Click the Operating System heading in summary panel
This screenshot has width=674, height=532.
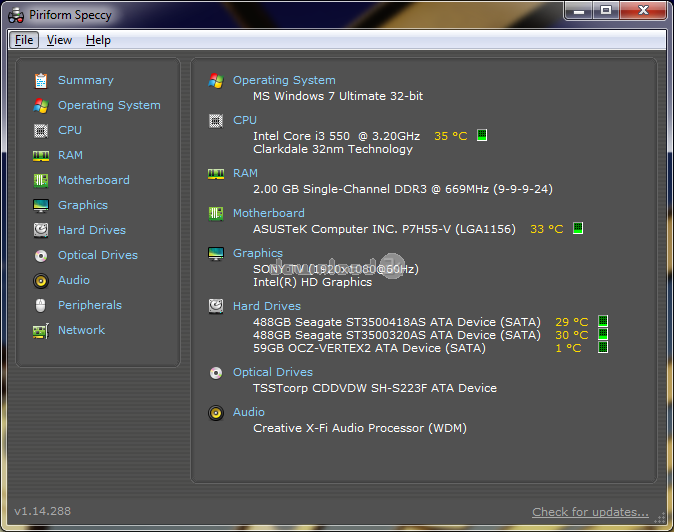(x=284, y=80)
